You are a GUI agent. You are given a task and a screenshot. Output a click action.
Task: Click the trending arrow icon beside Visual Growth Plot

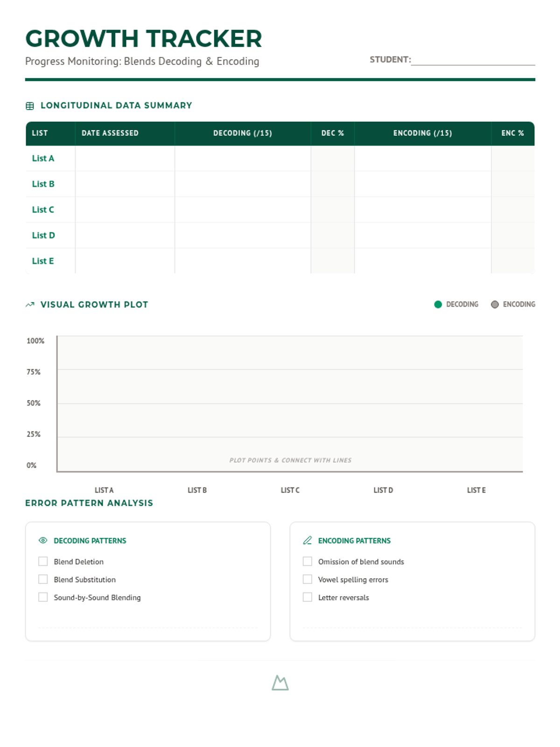pyautogui.click(x=30, y=305)
